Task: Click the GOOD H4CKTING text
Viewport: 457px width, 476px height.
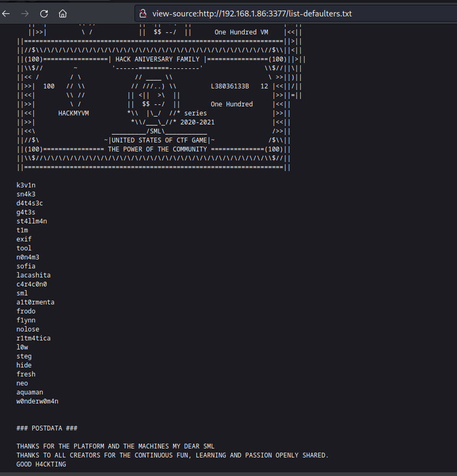Action: click(x=41, y=464)
